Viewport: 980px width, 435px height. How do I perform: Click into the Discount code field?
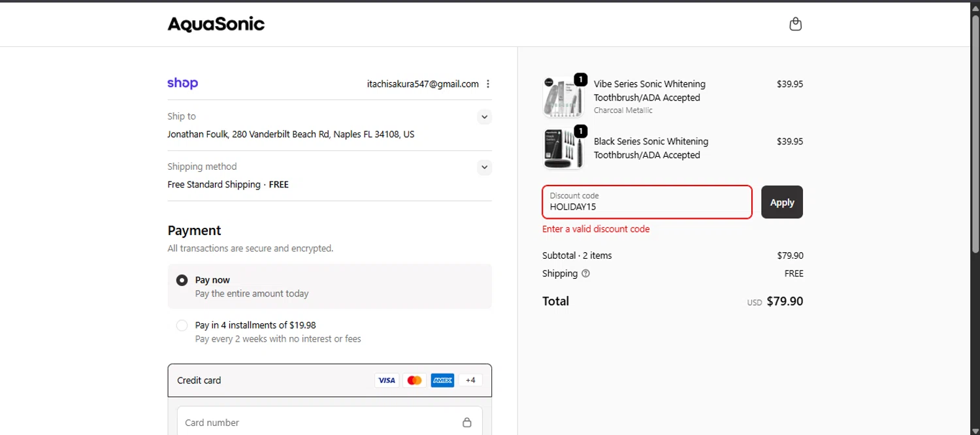[x=647, y=202]
